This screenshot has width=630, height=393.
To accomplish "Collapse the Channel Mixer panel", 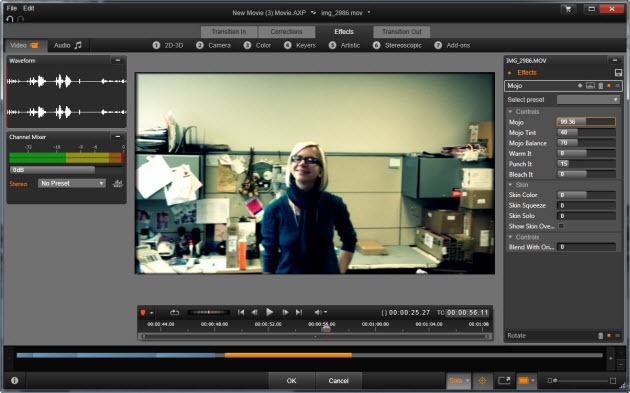I will pyautogui.click(x=118, y=137).
